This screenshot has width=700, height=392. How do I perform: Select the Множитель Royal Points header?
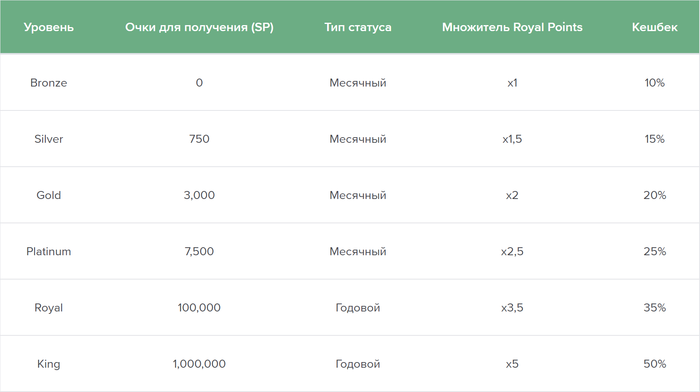pos(512,27)
